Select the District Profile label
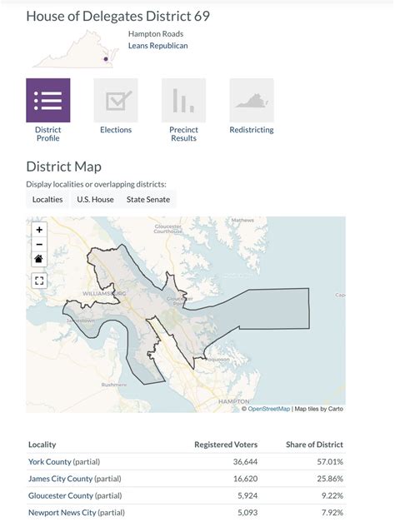395x532 pixels. 48,134
